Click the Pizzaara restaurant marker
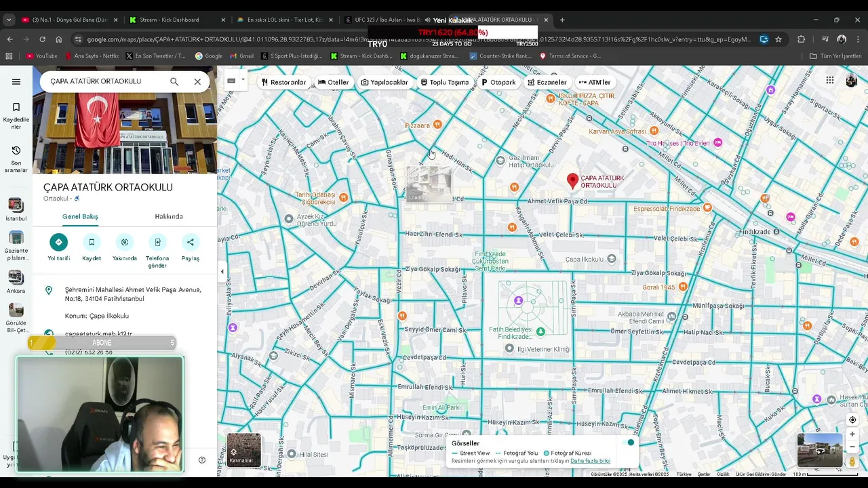The height and width of the screenshot is (488, 868). coord(437,124)
